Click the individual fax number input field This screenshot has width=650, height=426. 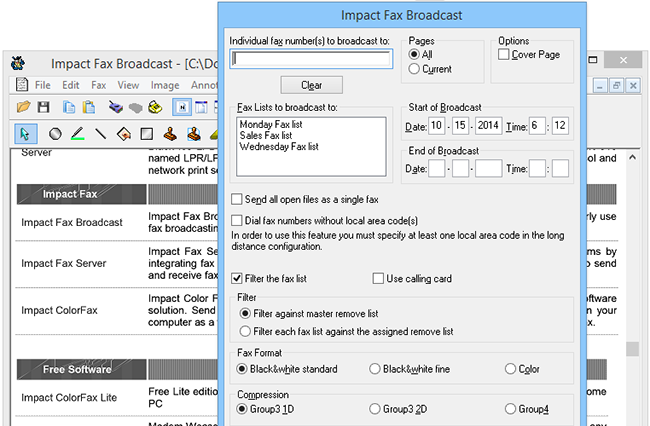tap(310, 59)
